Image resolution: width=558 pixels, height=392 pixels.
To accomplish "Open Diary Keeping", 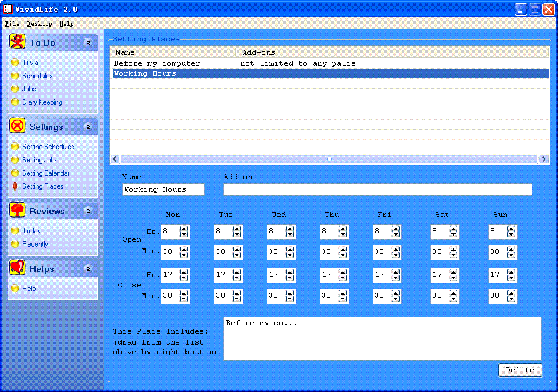I will point(42,102).
